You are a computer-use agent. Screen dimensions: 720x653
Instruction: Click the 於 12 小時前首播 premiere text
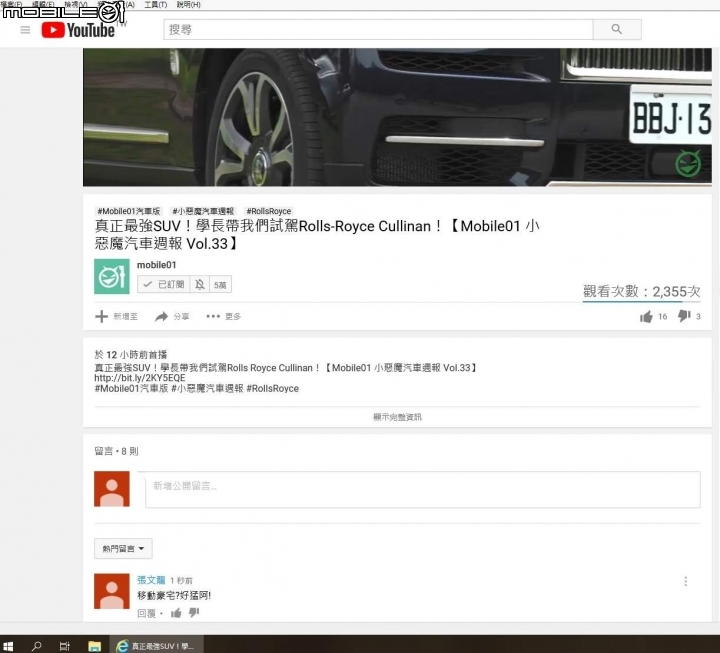(131, 355)
